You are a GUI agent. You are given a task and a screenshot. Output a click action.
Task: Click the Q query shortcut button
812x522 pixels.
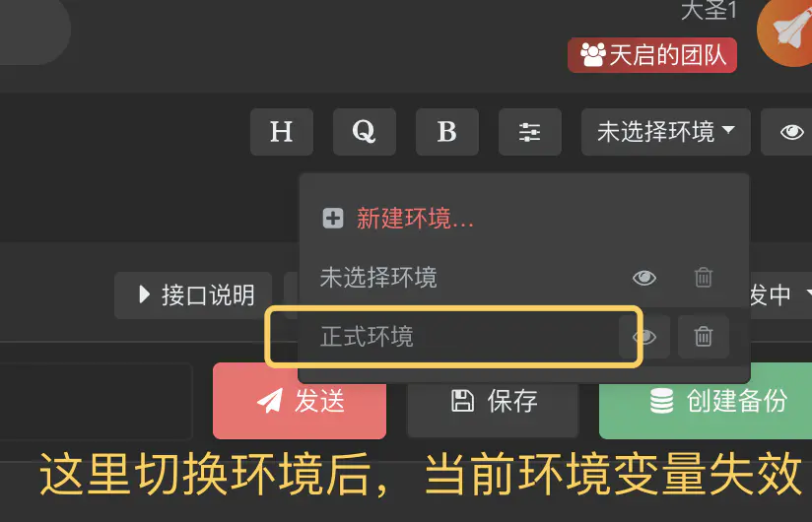tap(364, 132)
